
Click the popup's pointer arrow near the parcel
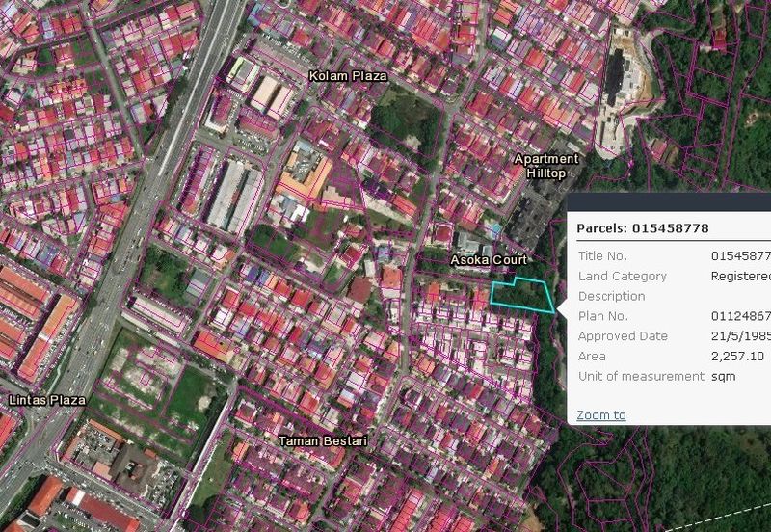[561, 307]
